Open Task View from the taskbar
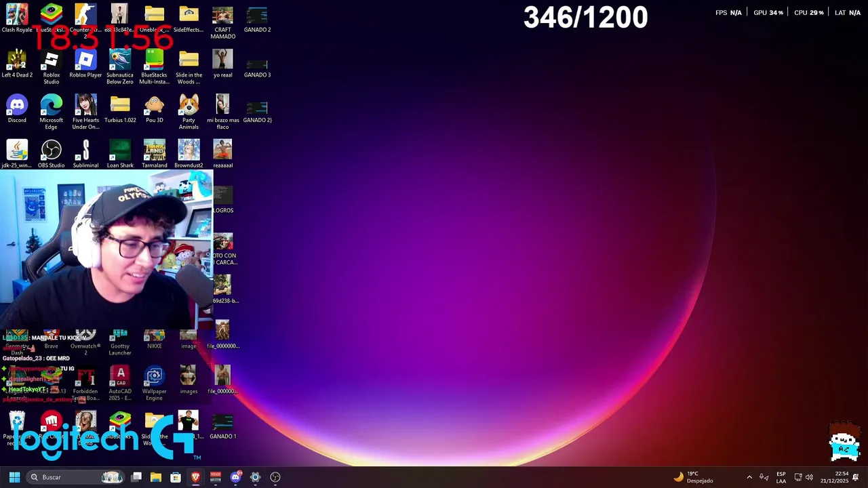This screenshot has width=868, height=488. (136, 477)
